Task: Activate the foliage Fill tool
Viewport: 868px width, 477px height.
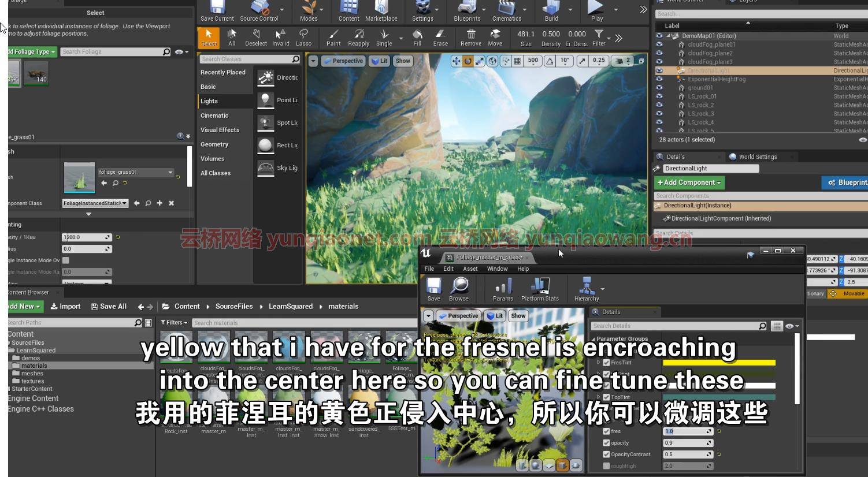Action: pyautogui.click(x=417, y=38)
